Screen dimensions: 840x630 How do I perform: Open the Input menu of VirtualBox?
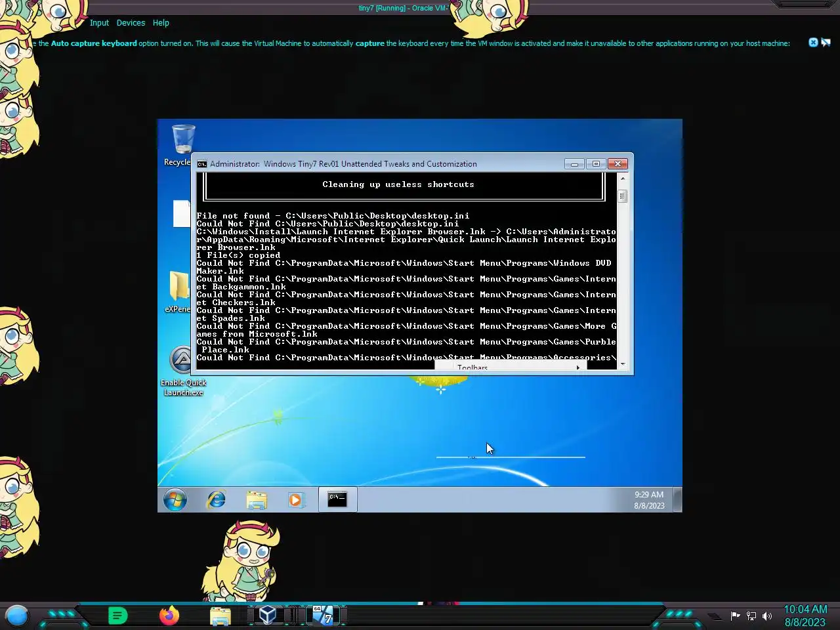click(99, 23)
